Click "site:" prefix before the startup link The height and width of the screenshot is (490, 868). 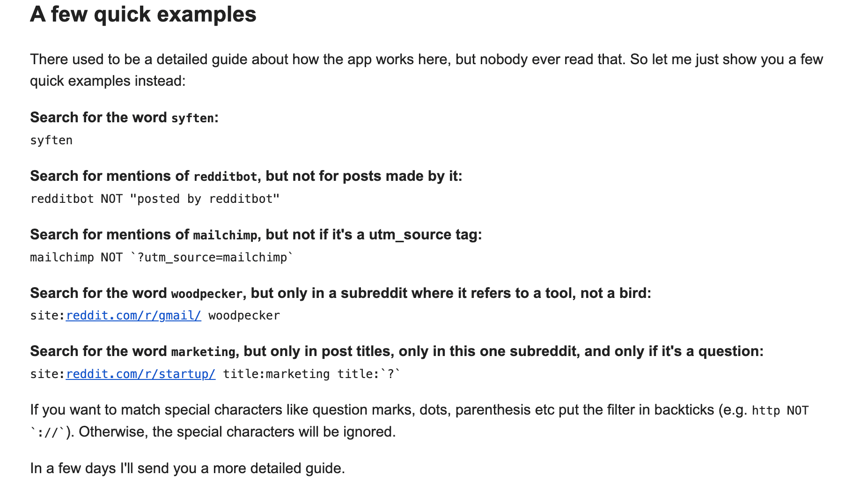(x=47, y=374)
